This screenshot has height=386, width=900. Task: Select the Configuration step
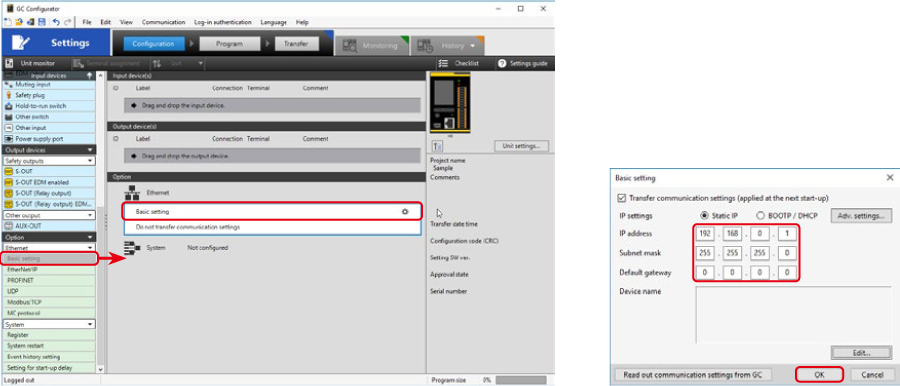coord(153,44)
